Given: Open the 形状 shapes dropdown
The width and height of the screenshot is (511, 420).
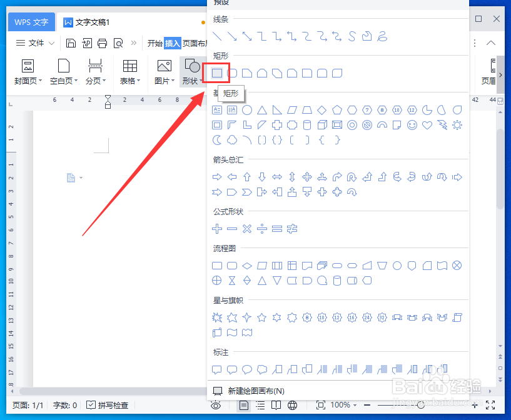Looking at the screenshot, I should click(x=192, y=72).
